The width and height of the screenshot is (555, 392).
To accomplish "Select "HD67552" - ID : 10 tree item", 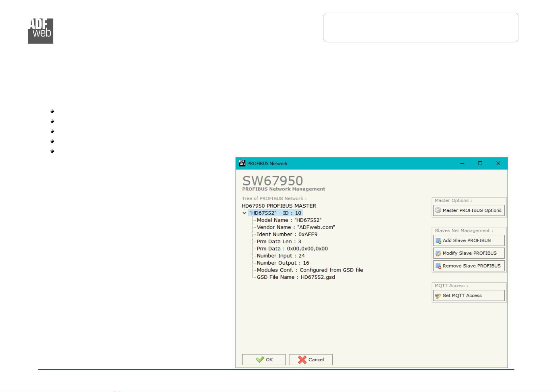I will click(x=275, y=213).
